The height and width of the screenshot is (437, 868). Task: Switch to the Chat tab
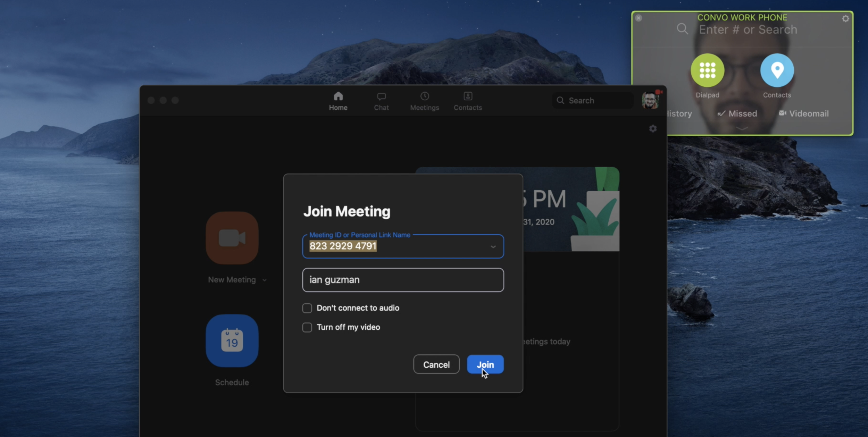pyautogui.click(x=381, y=101)
